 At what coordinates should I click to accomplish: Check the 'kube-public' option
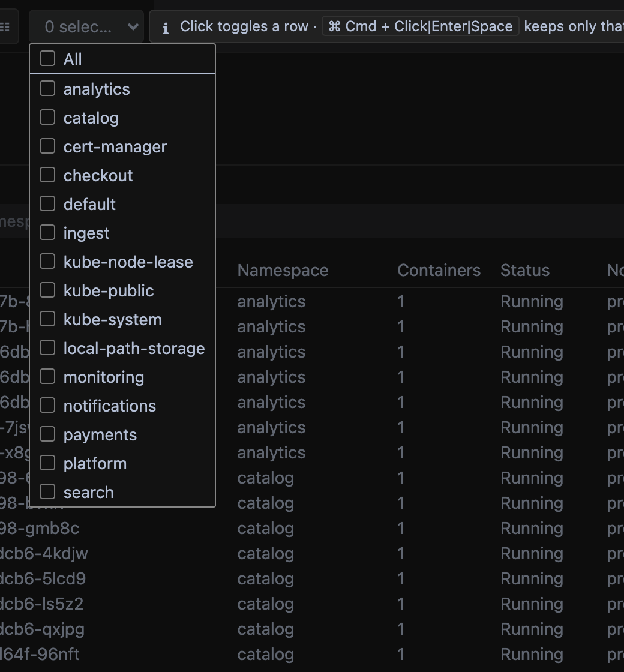click(x=47, y=290)
